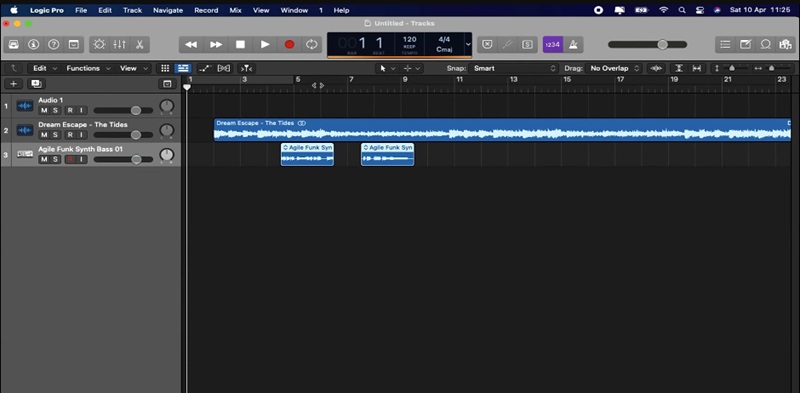Toggle the purple Count-in 1234 button

[x=553, y=45]
